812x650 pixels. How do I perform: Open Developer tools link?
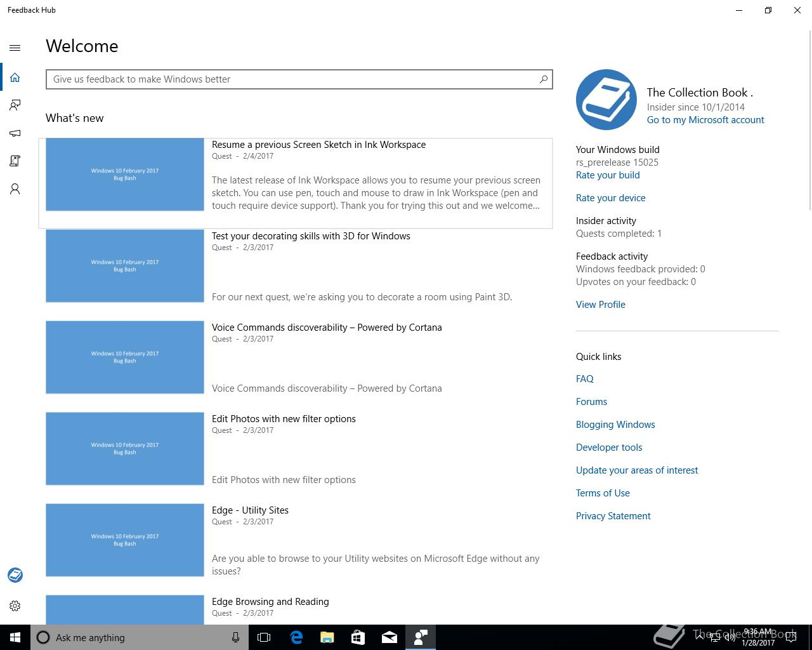(609, 448)
